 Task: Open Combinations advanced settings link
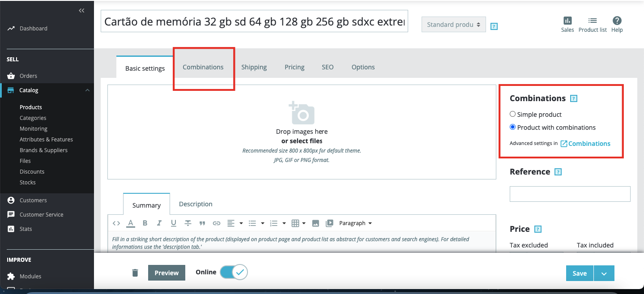(585, 144)
